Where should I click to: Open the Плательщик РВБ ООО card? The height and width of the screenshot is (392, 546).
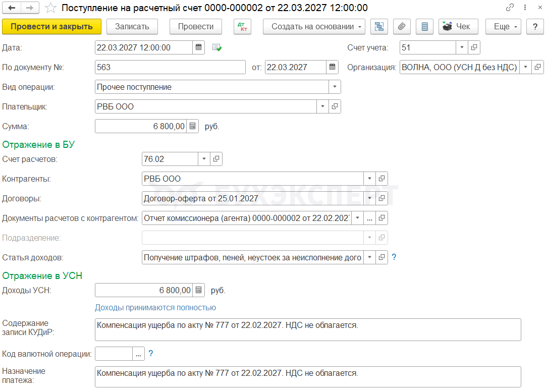click(x=335, y=106)
